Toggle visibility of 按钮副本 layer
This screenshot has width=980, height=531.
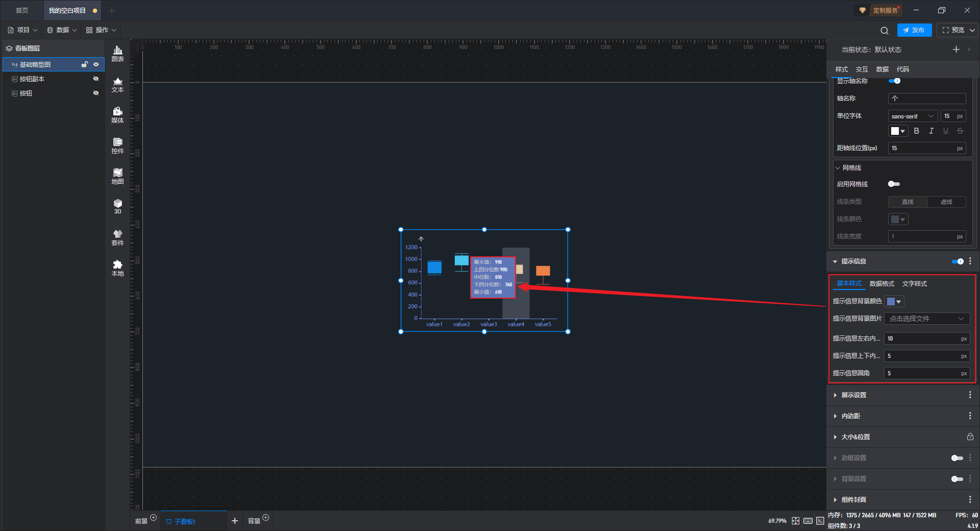pyautogui.click(x=96, y=79)
